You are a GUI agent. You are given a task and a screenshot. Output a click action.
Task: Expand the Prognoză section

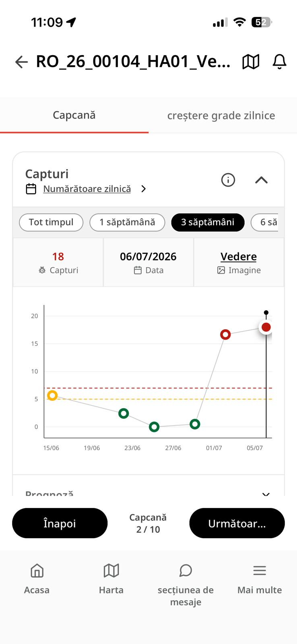point(266,494)
